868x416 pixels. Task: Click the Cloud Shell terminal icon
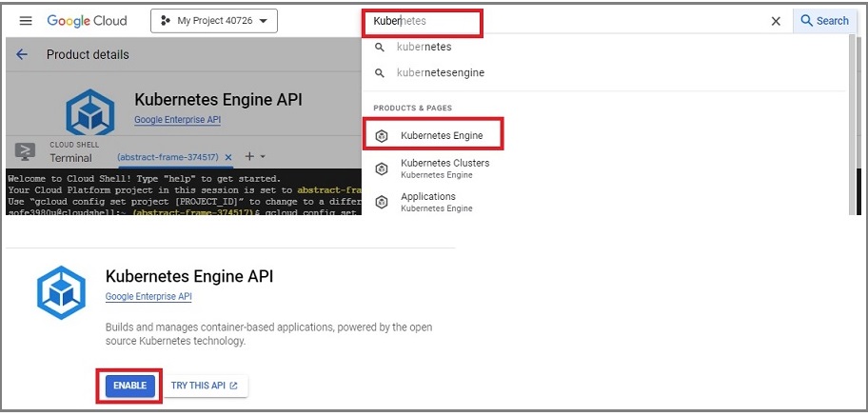coord(25,151)
